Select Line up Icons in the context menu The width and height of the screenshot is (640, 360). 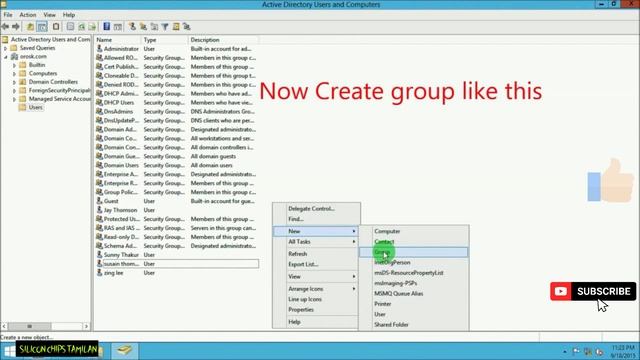pyautogui.click(x=316, y=299)
